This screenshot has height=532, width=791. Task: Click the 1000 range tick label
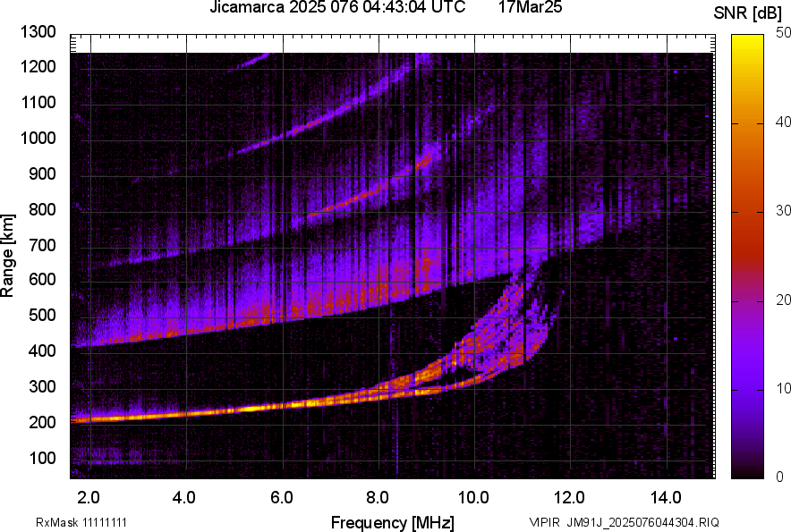tap(38, 138)
